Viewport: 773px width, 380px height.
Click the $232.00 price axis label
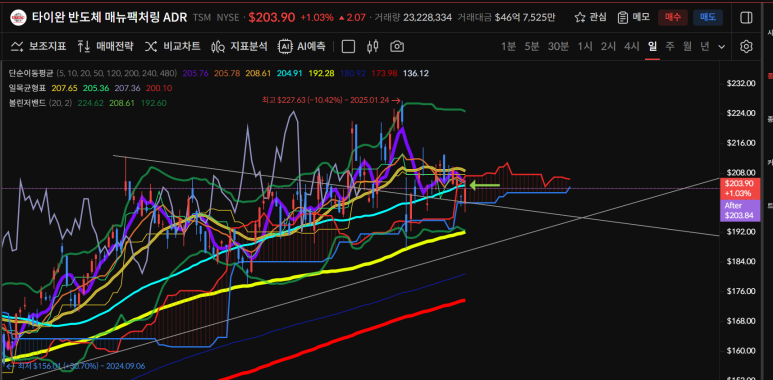click(741, 83)
